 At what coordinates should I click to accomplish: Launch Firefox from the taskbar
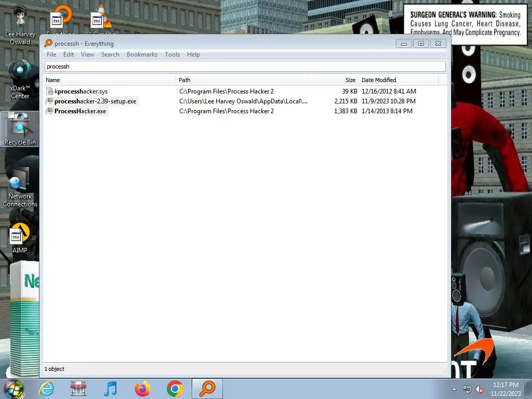pyautogui.click(x=142, y=389)
